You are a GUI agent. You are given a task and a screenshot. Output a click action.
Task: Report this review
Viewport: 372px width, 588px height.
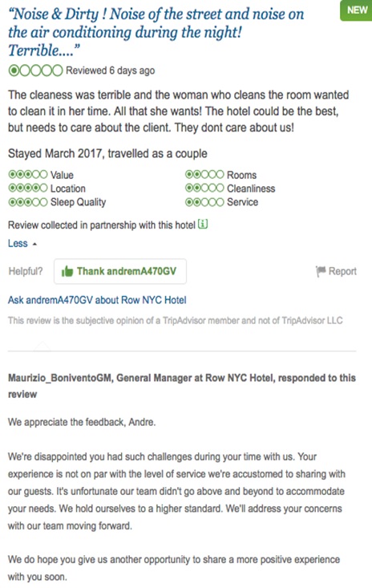click(x=337, y=271)
